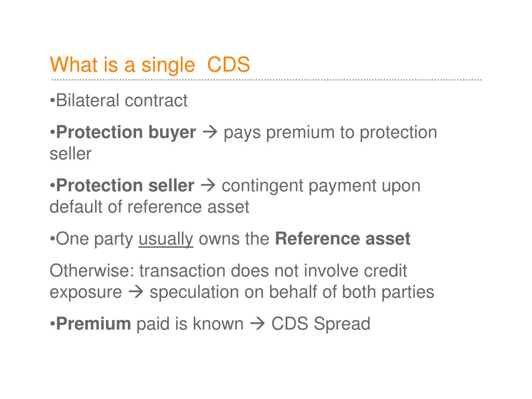
Task: Select the 'Bilateral contract' bullet text
Action: pyautogui.click(x=122, y=100)
